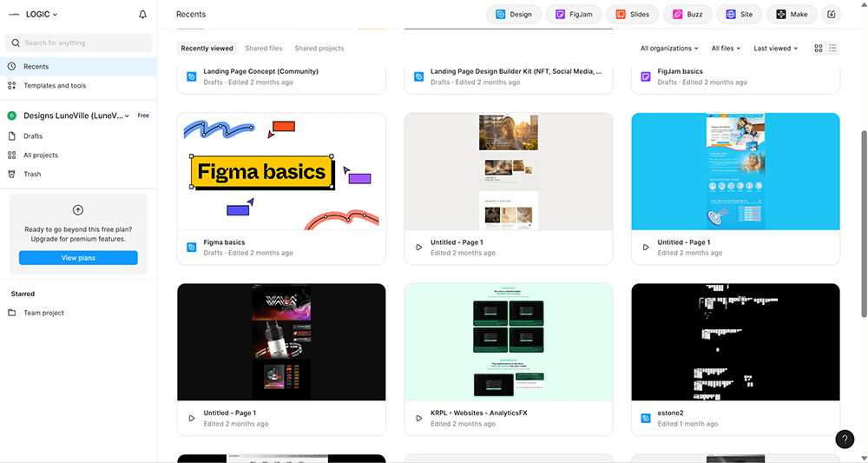Click the estone2 design file icon
868x463 pixels.
646,418
